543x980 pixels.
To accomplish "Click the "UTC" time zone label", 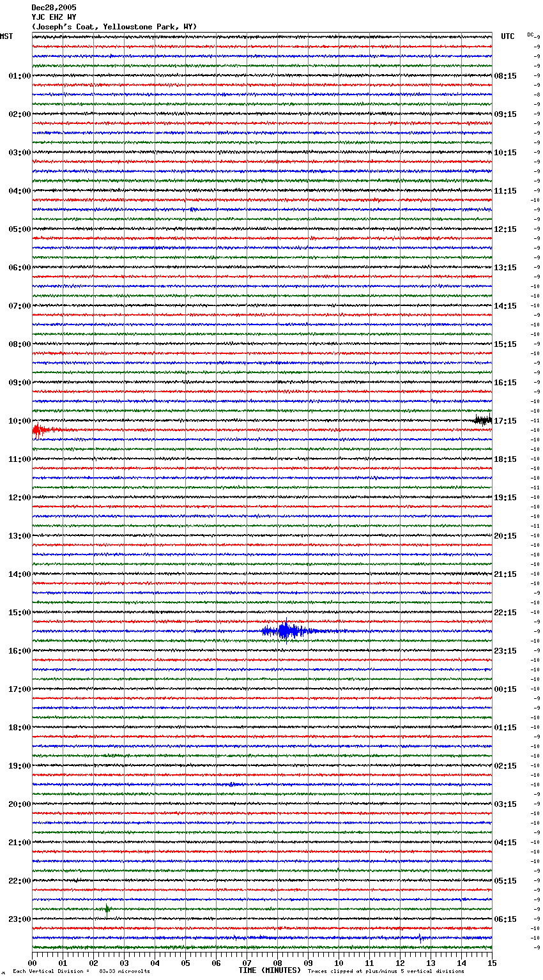I will (x=508, y=36).
